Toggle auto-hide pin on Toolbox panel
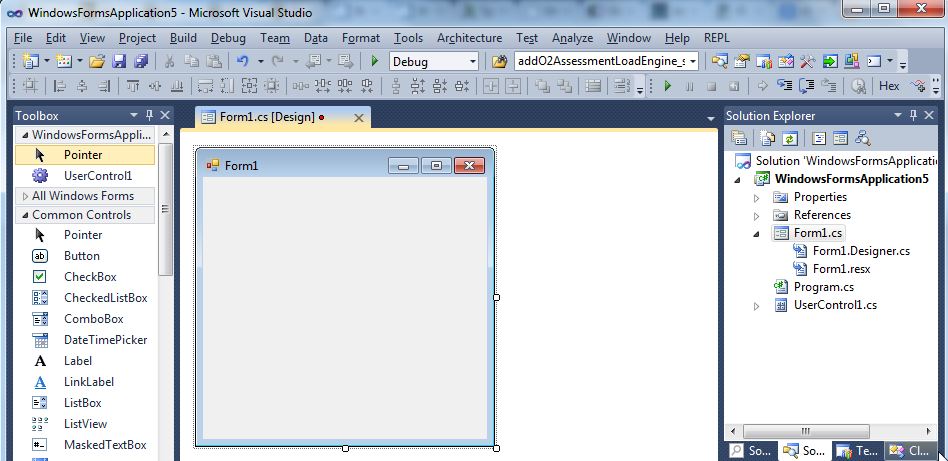The image size is (948, 461). (150, 115)
